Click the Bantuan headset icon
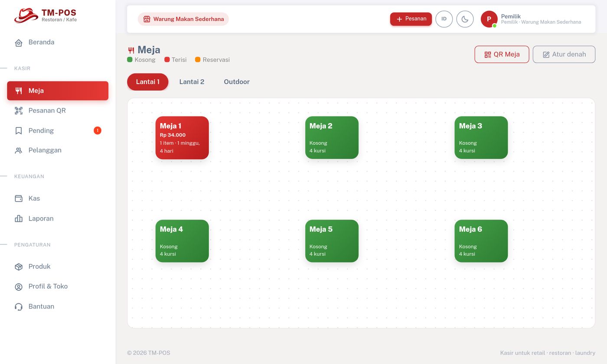 (19, 306)
